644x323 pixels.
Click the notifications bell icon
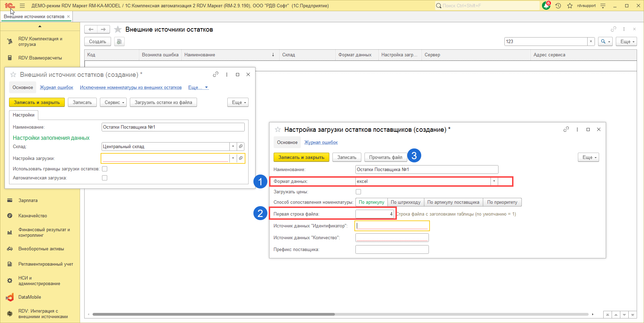pyautogui.click(x=546, y=6)
